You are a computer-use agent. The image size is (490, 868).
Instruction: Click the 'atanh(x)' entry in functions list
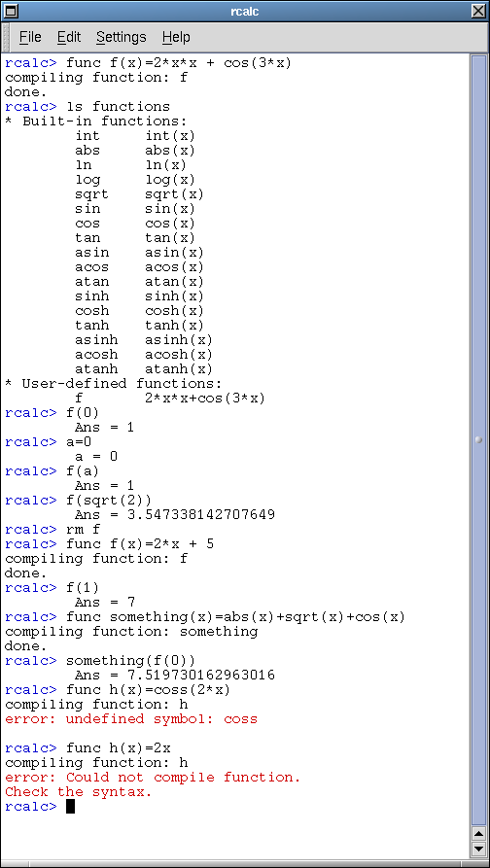[179, 369]
